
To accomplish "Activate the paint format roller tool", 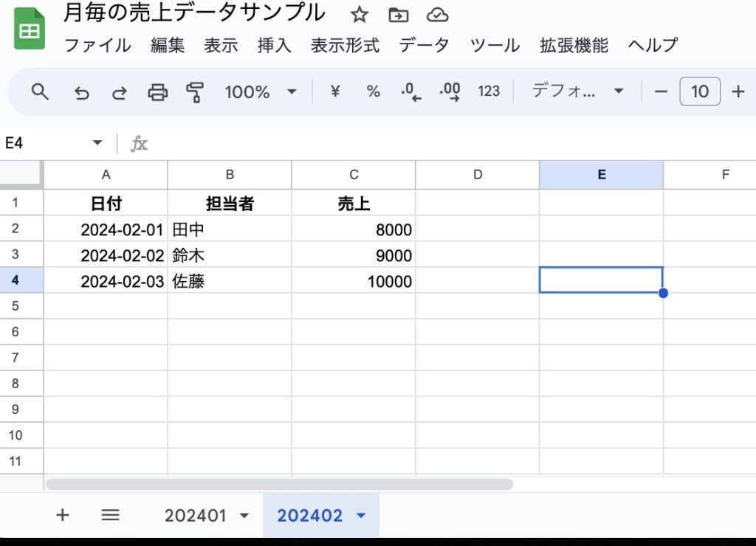I will pos(195,92).
